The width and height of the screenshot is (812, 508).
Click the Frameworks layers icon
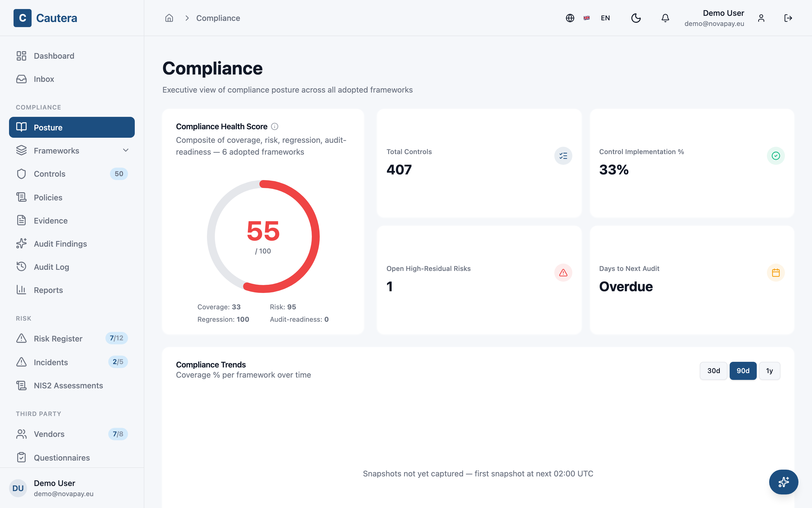click(x=21, y=150)
